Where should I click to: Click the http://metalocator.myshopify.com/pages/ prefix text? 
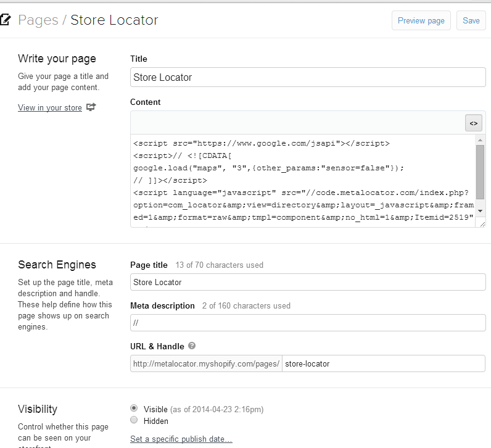click(206, 363)
